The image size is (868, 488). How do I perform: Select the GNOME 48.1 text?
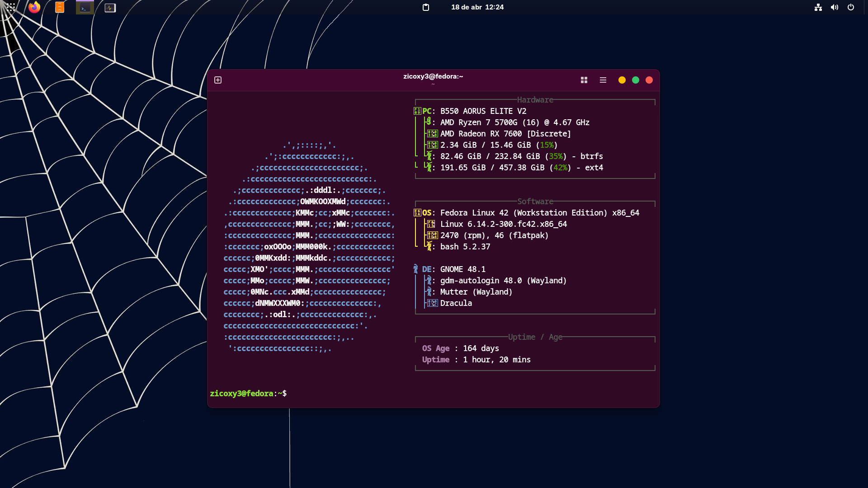[463, 269]
